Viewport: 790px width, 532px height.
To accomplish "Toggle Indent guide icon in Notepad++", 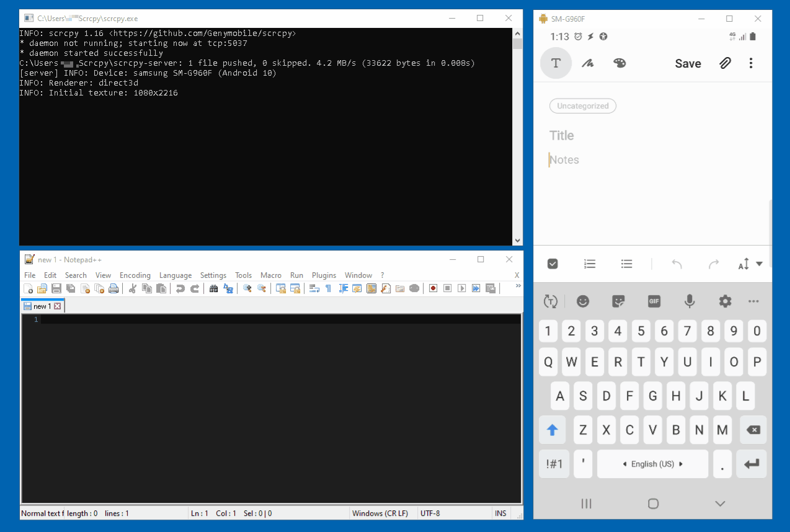I will point(343,288).
